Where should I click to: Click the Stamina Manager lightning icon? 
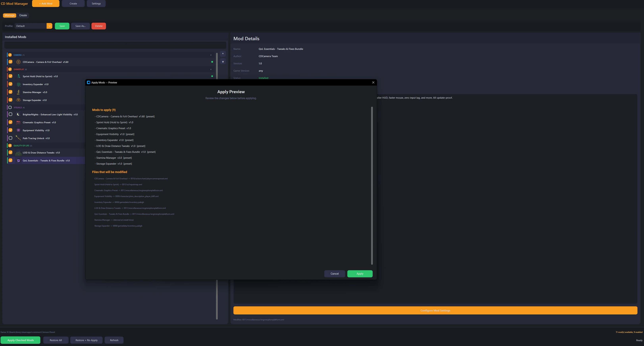[18, 92]
